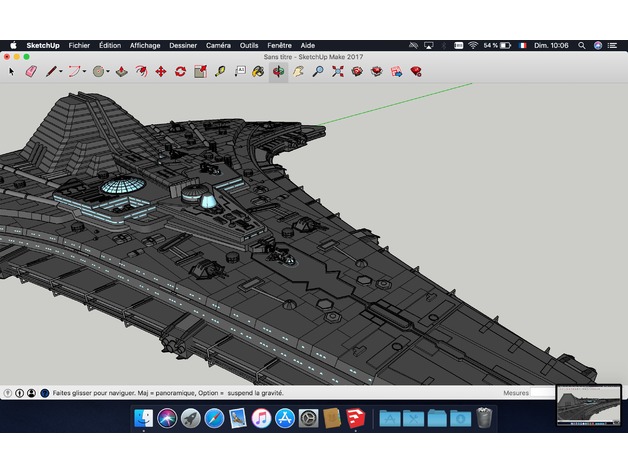Open the Extension Manager ruby icon

(416, 72)
